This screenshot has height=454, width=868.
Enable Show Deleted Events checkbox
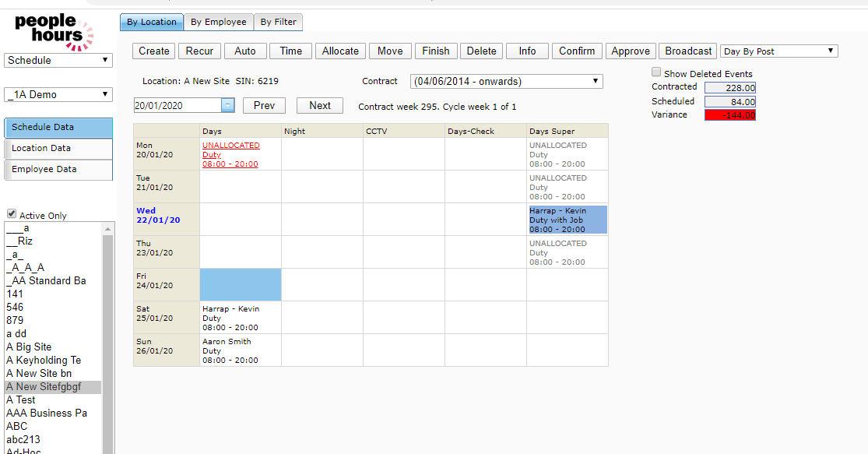coord(656,72)
